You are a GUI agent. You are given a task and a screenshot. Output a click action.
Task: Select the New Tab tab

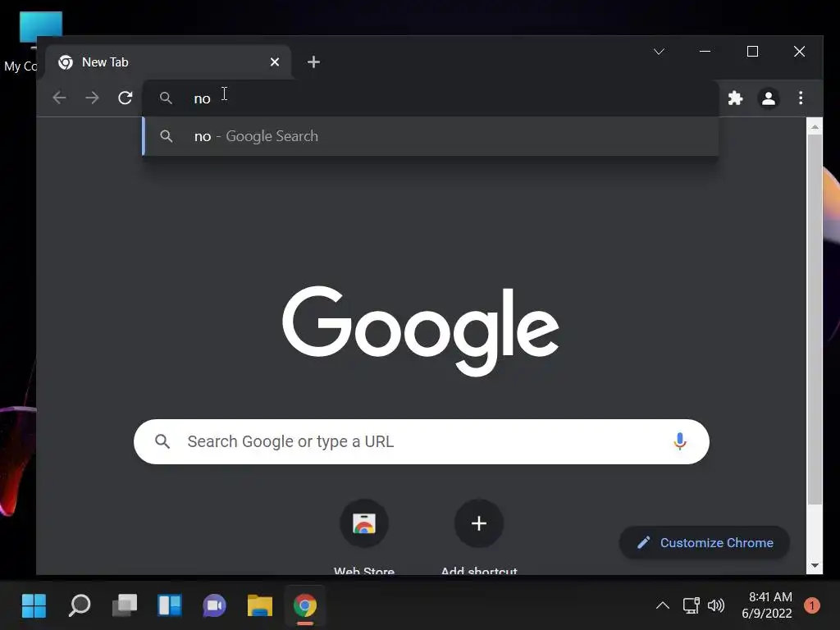(168, 62)
